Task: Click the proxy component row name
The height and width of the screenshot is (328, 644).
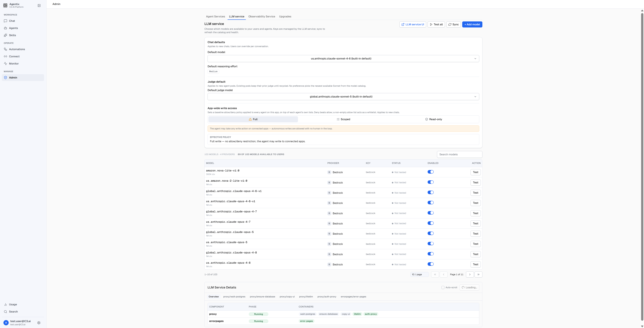Action: pyautogui.click(x=213, y=314)
